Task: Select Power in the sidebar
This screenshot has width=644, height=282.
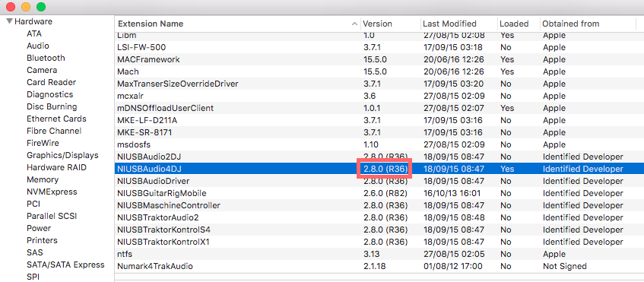Action: pos(39,228)
